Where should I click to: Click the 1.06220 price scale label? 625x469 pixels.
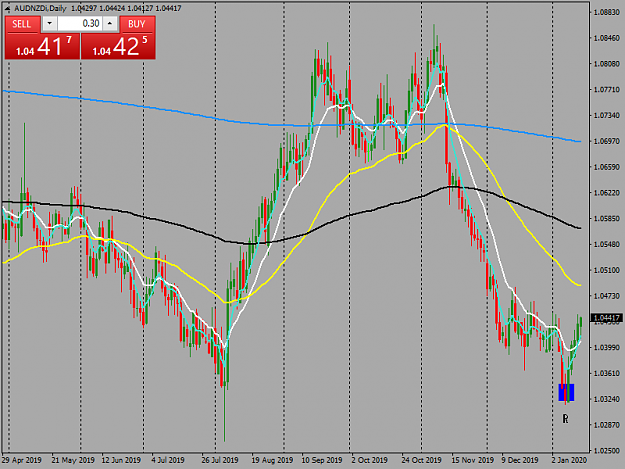607,192
